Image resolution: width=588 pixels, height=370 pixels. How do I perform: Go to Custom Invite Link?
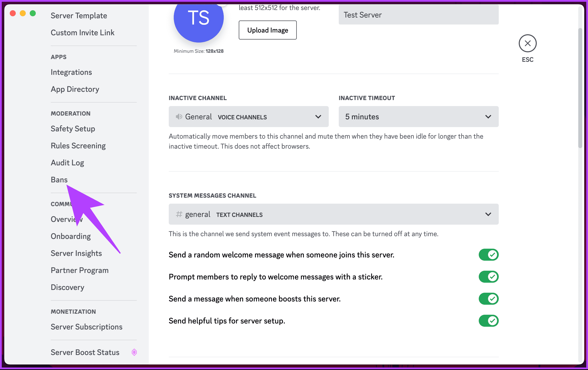click(x=82, y=33)
